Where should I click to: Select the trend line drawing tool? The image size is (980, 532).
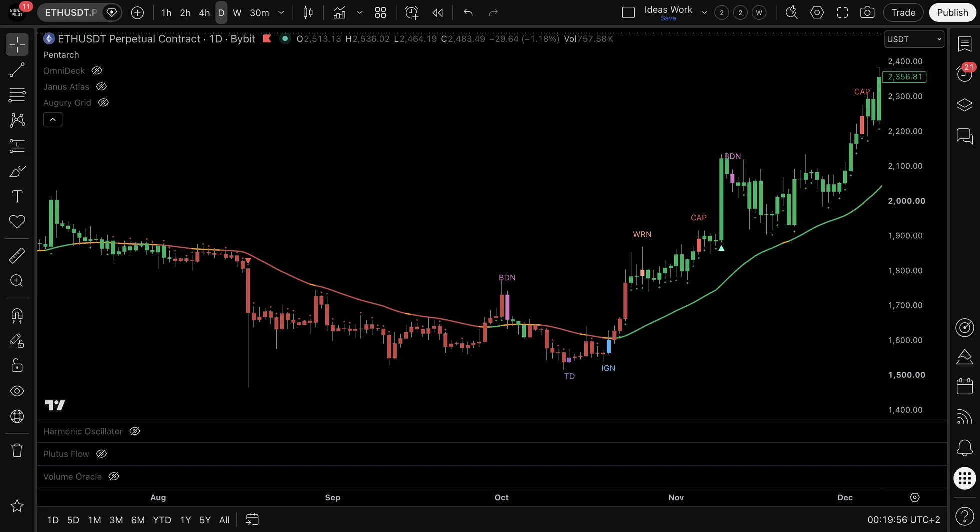point(17,70)
